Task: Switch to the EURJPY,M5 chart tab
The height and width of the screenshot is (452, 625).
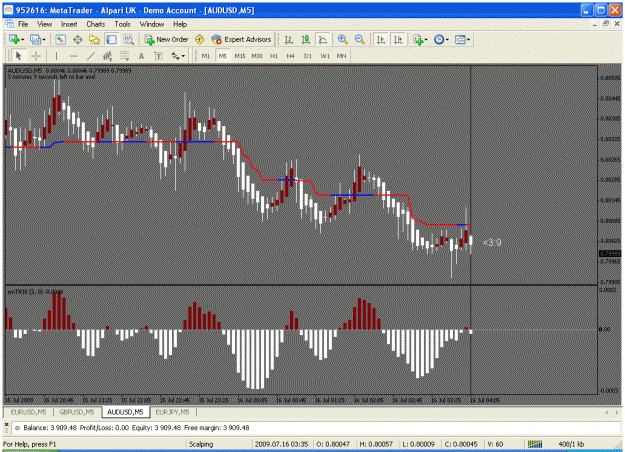Action: coord(172,412)
